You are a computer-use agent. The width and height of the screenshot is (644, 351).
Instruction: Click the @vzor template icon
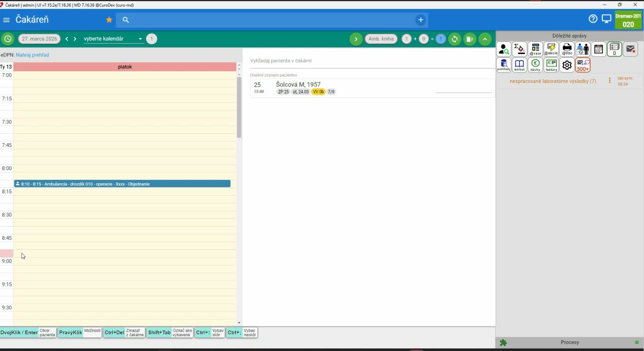point(536,50)
